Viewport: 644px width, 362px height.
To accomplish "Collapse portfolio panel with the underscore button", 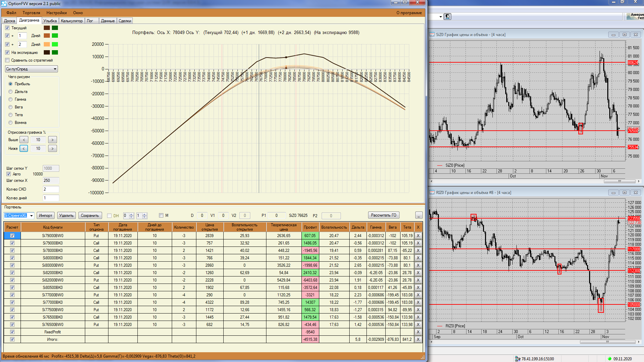I will (419, 215).
